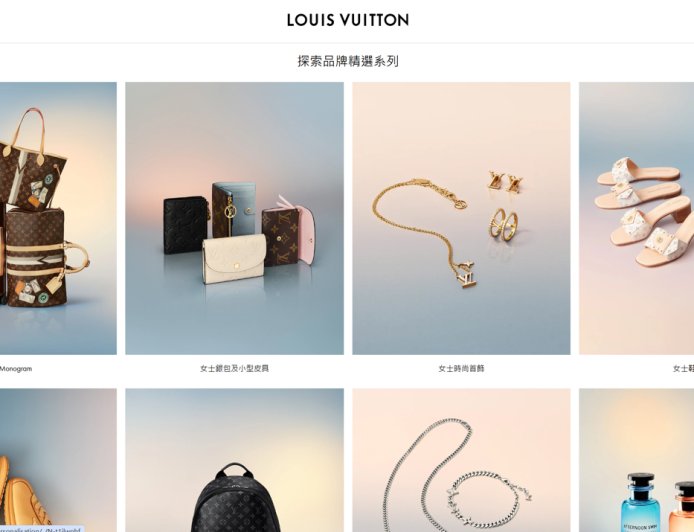Open the women's sandals collection image
Image resolution: width=694 pixels, height=532 pixels.
point(636,218)
